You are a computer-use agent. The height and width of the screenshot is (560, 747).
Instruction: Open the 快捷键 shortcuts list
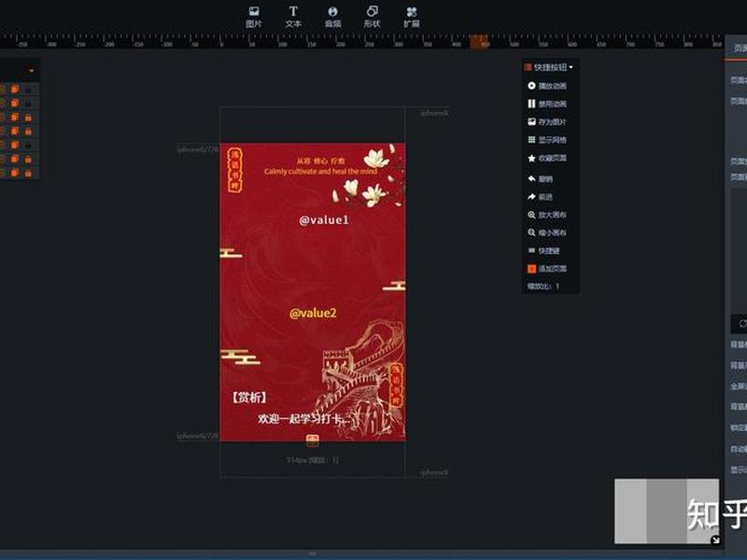click(543, 250)
